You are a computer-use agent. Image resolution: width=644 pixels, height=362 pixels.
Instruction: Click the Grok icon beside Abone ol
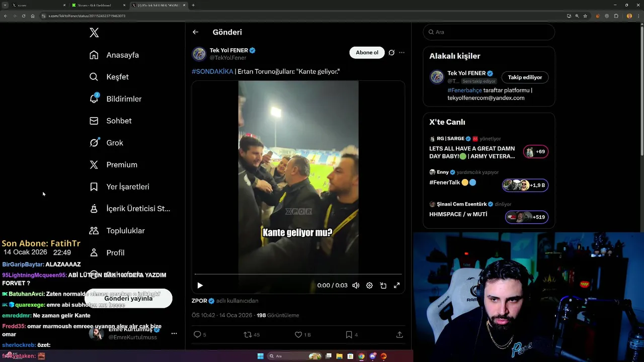click(x=391, y=52)
